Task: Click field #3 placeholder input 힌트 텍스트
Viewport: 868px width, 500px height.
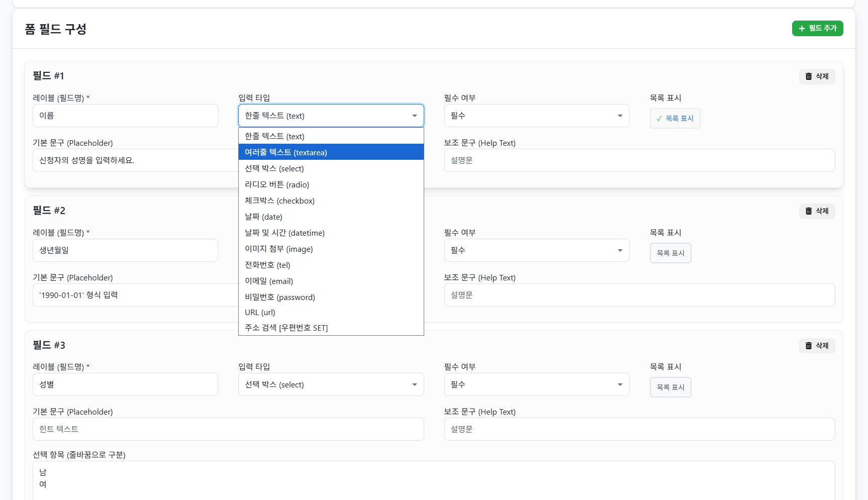Action: (x=228, y=429)
